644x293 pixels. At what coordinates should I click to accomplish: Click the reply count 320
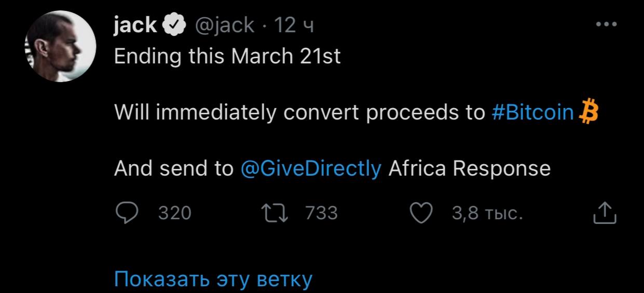coord(174,212)
